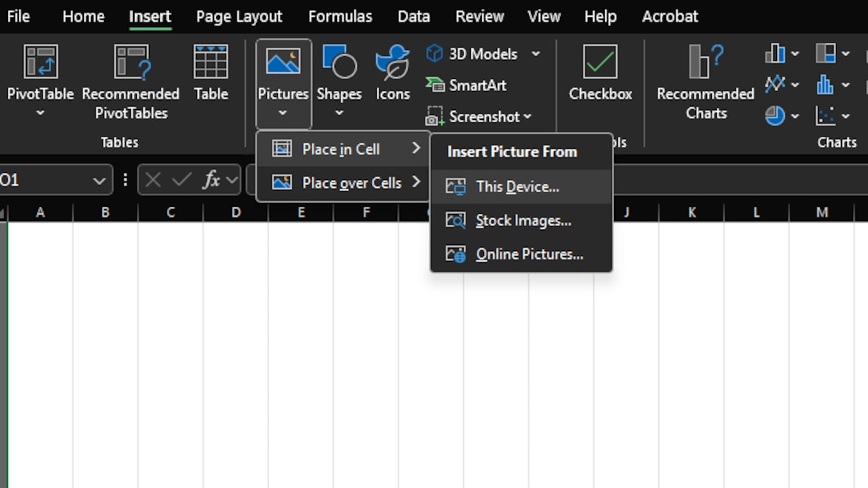Insert a hierarchy chart
The height and width of the screenshot is (488, 868).
[x=826, y=53]
